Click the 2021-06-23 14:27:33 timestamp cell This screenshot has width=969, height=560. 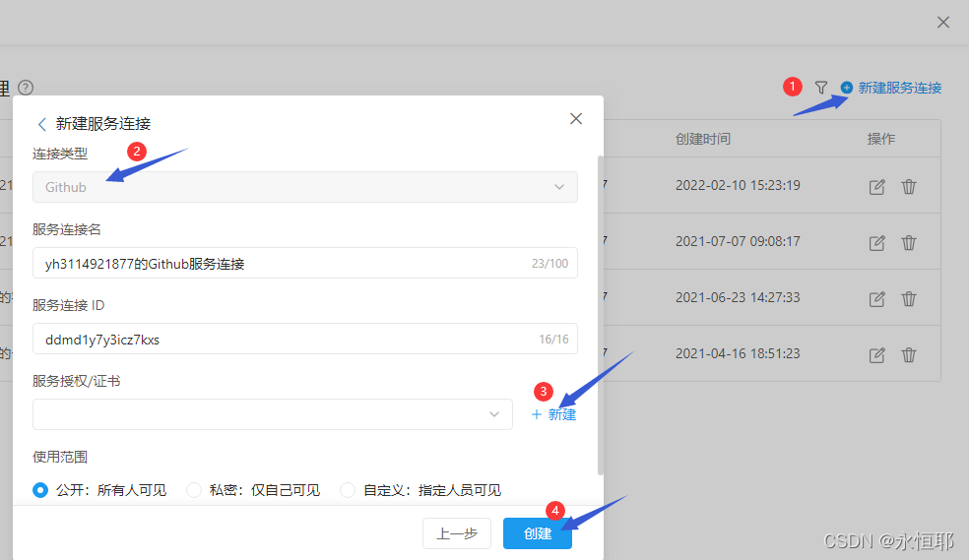738,297
